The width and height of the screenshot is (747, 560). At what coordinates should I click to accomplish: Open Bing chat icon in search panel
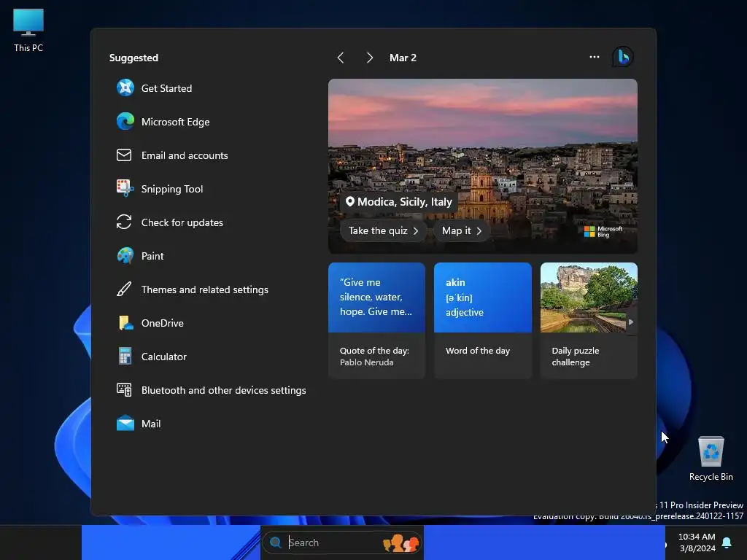(x=623, y=57)
